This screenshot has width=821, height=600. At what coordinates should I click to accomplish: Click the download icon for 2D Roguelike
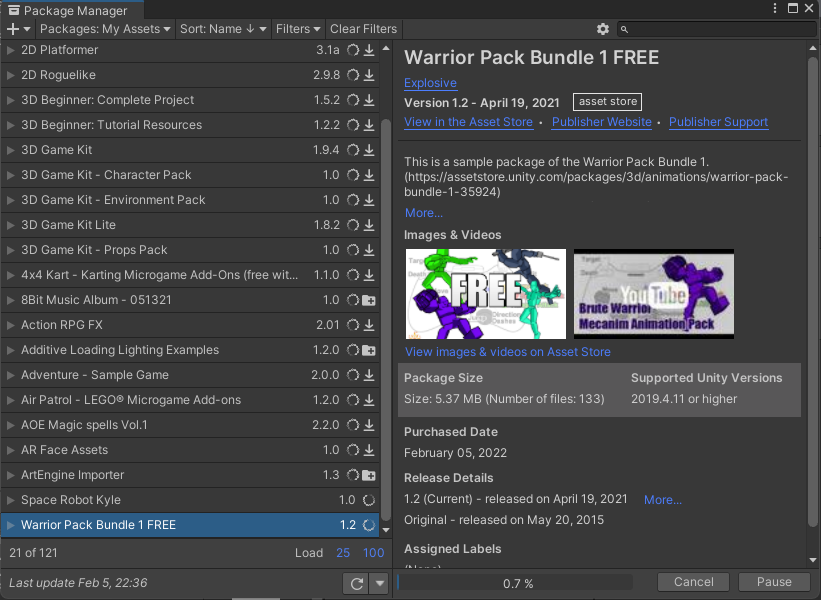coord(369,75)
